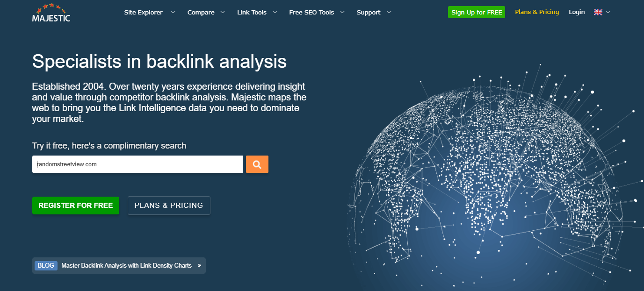Screen dimensions: 644x291
Task: Click REGISTER FOR FREE button
Action: click(76, 206)
